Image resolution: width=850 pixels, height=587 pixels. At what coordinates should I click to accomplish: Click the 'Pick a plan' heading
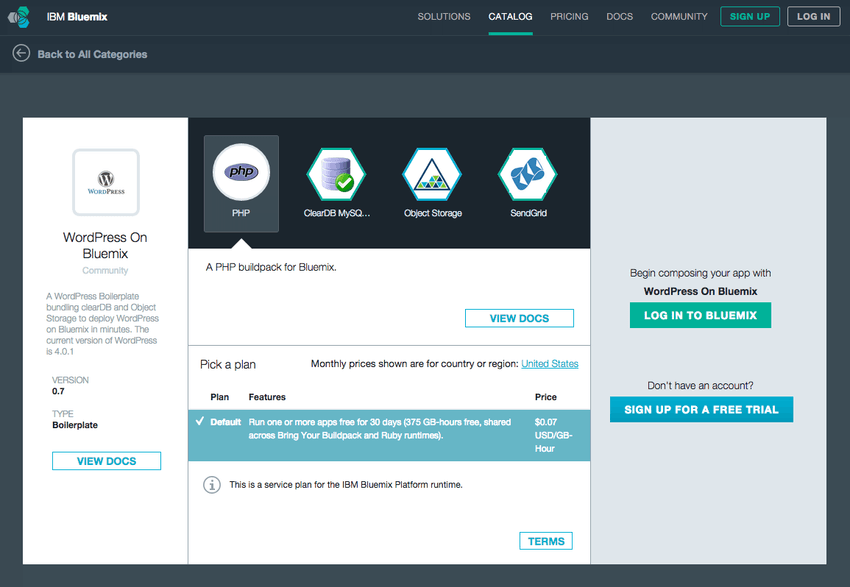pos(228,365)
